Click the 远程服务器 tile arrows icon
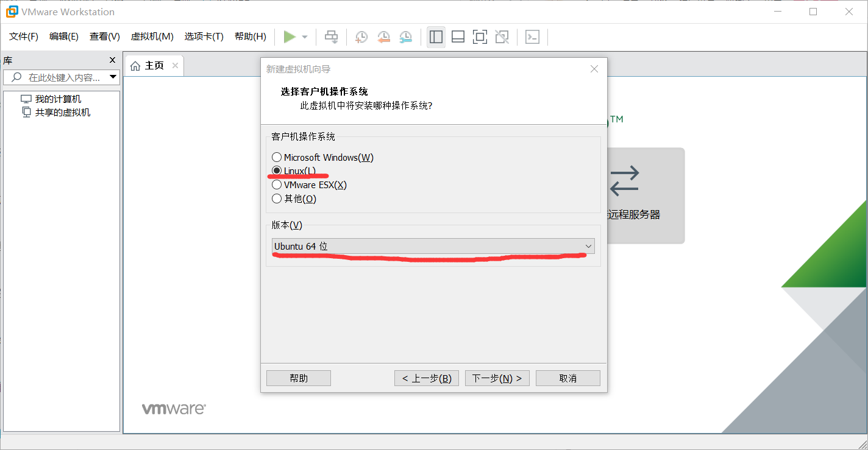The width and height of the screenshot is (868, 450). click(x=624, y=181)
